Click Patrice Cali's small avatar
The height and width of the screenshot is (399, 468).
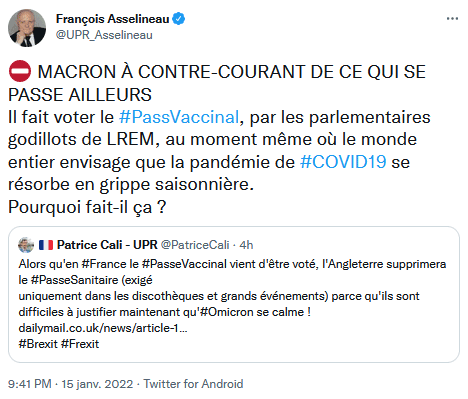[x=26, y=245]
